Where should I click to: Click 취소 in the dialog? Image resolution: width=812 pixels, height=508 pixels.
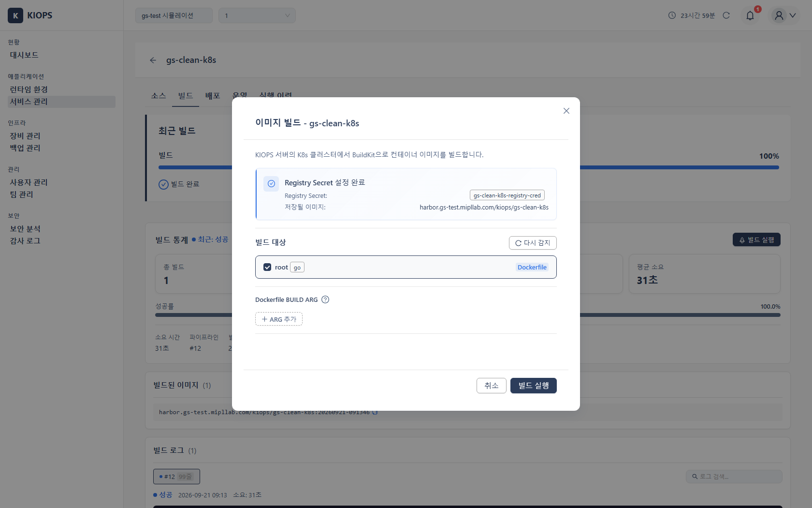pyautogui.click(x=492, y=386)
